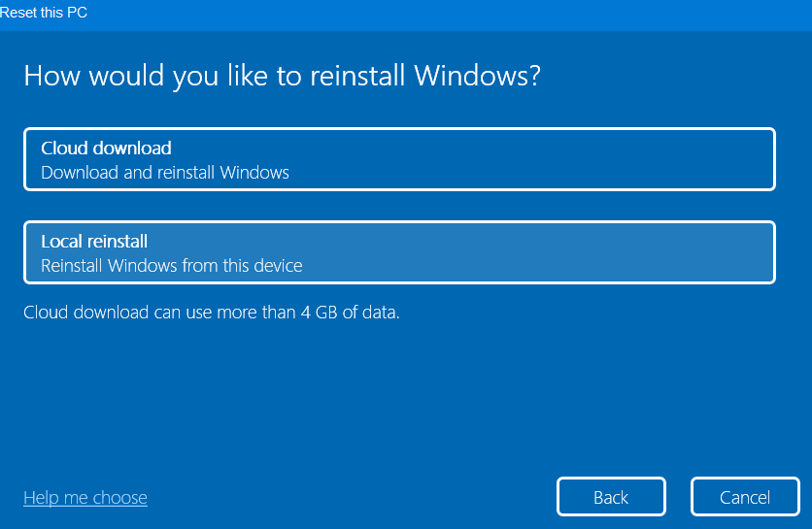Choose the Cloud download option
The height and width of the screenshot is (529, 812).
point(399,159)
